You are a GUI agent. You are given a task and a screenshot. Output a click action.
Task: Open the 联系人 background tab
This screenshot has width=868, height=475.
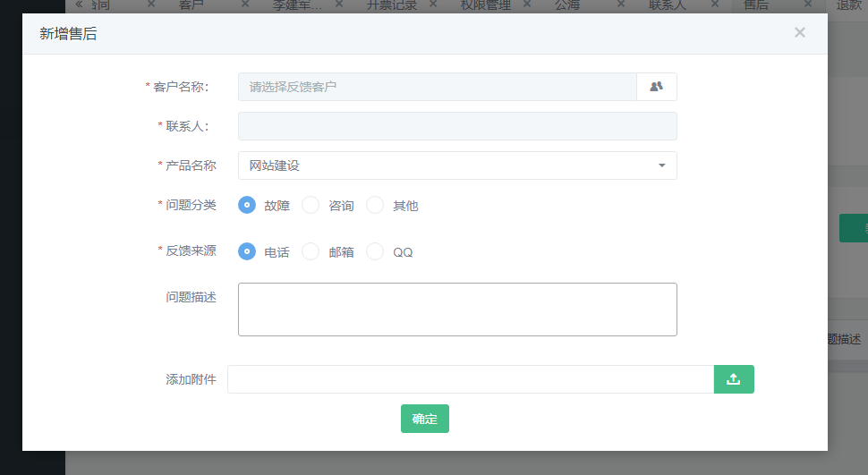coord(668,5)
